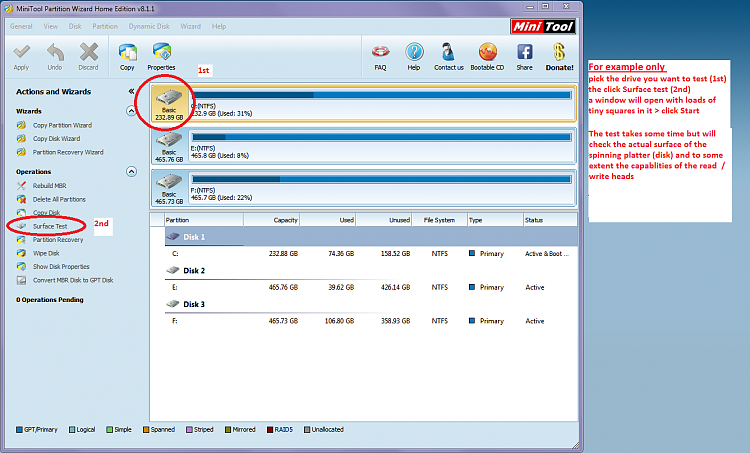
Task: Click the Contact us icon
Action: coord(448,52)
